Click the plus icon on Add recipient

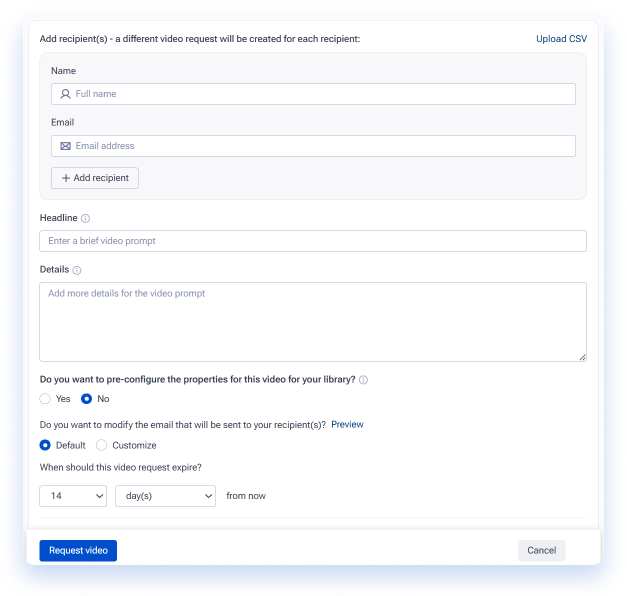coord(66,178)
